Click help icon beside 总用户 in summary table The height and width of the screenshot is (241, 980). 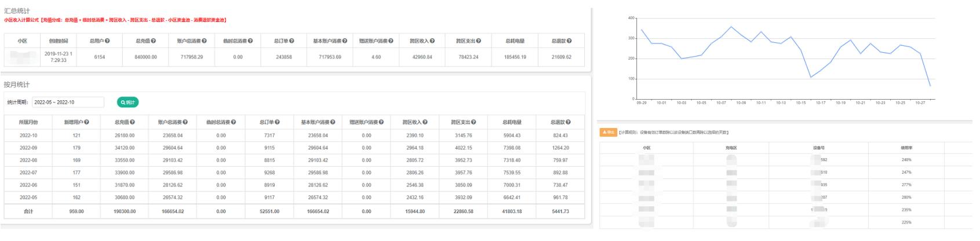pos(108,41)
